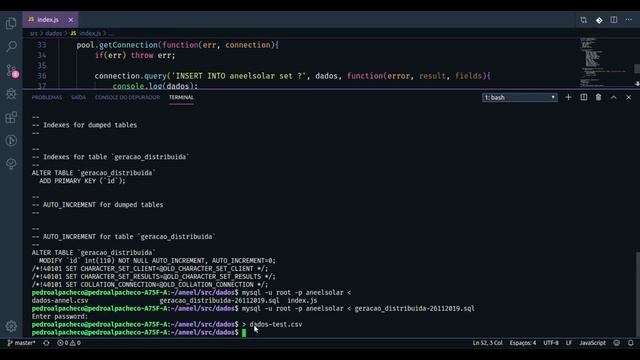Change the UTF-8 encoding in status bar

[551, 343]
